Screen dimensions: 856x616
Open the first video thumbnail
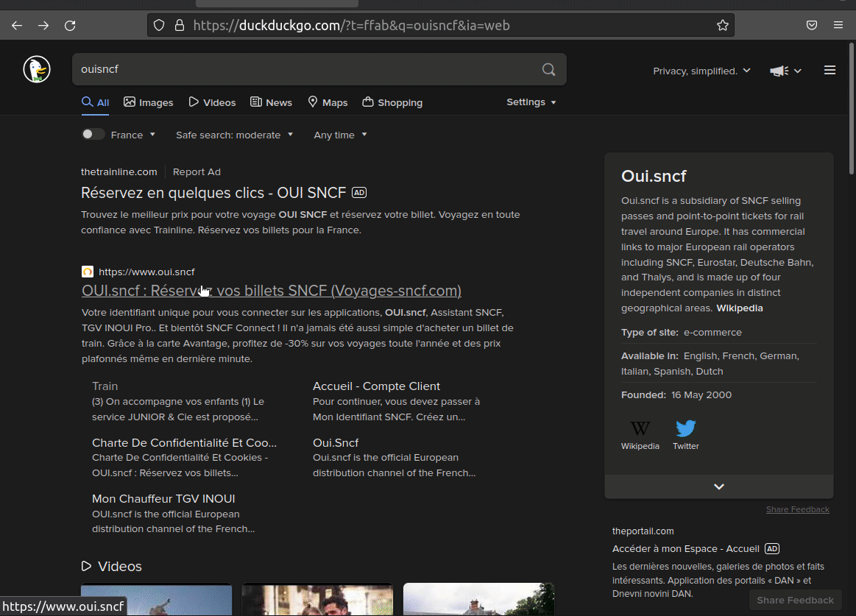click(x=156, y=600)
